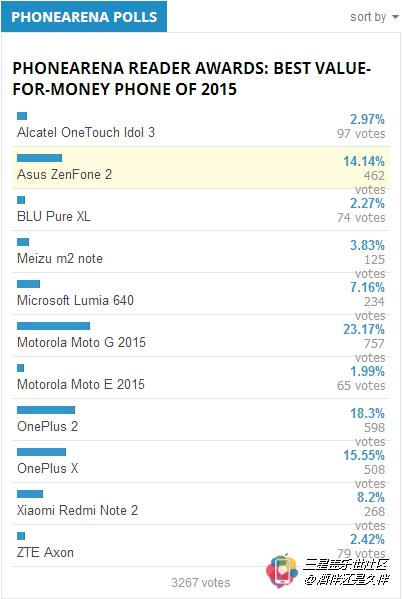Select the Alcatel OneTouch Idol 3 option
This screenshot has height=599, width=402.
(x=201, y=126)
